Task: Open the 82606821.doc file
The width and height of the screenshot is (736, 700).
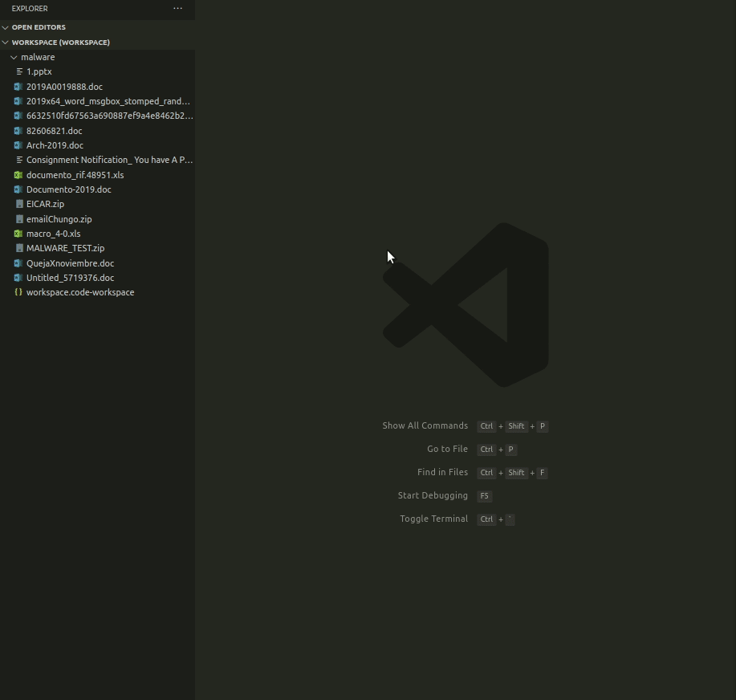Action: [x=54, y=131]
